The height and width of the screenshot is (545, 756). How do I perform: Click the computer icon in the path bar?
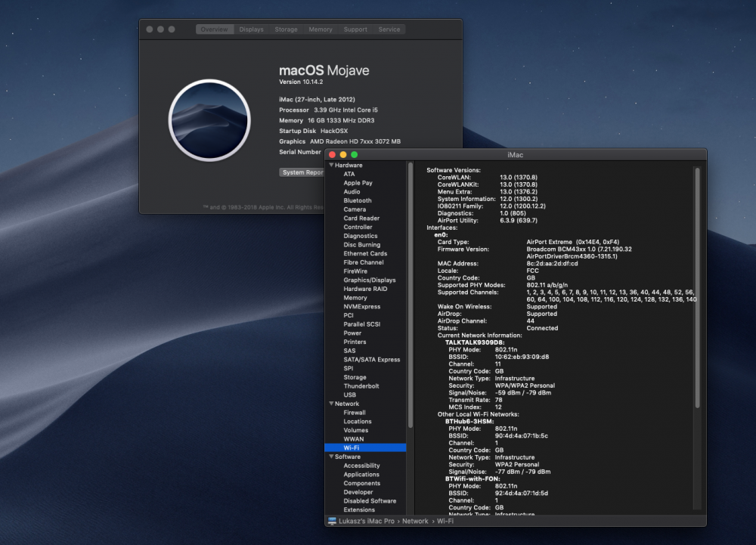332,521
